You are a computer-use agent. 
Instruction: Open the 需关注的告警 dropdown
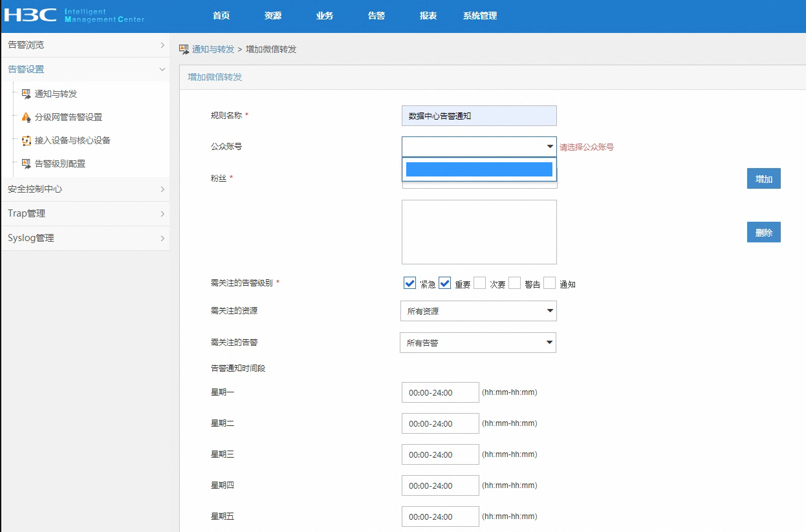point(477,343)
